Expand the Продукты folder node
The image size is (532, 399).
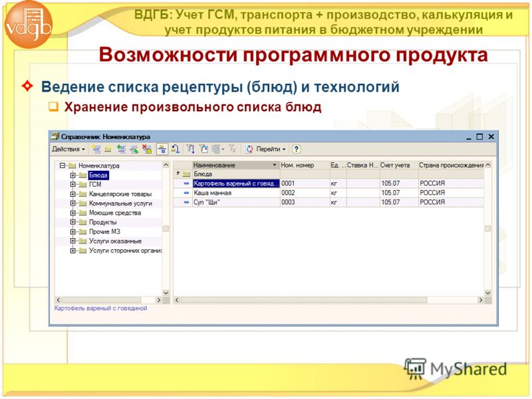[72, 222]
